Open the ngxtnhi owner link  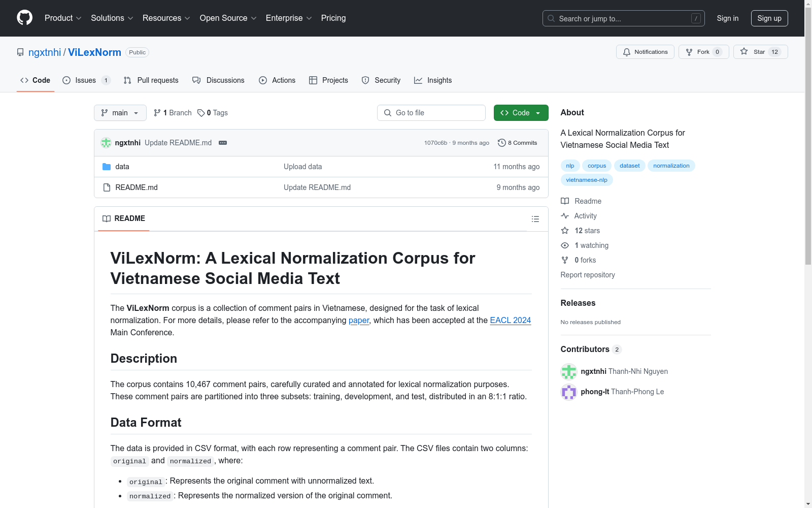click(45, 52)
